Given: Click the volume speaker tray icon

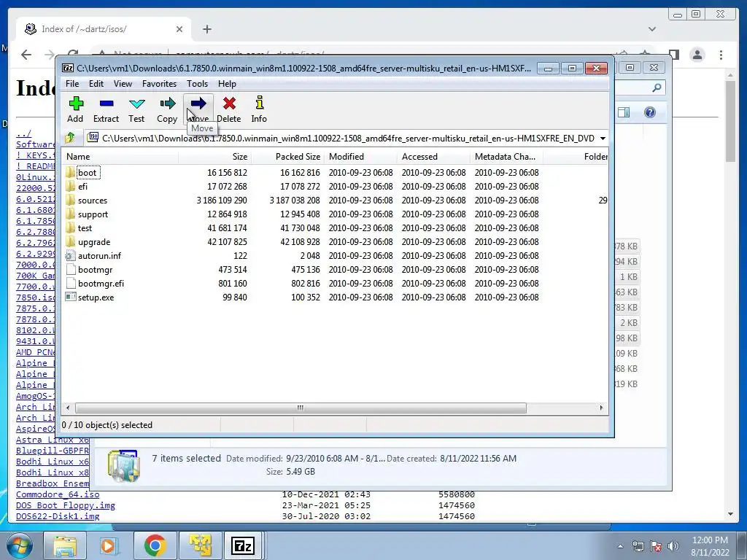Looking at the screenshot, I should pos(673,546).
